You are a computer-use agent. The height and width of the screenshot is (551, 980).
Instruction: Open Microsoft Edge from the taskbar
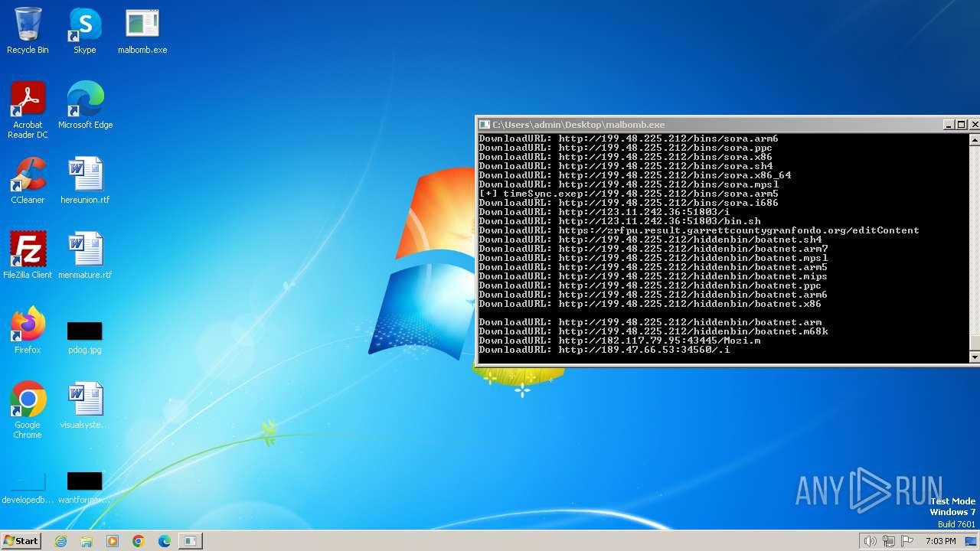click(165, 541)
